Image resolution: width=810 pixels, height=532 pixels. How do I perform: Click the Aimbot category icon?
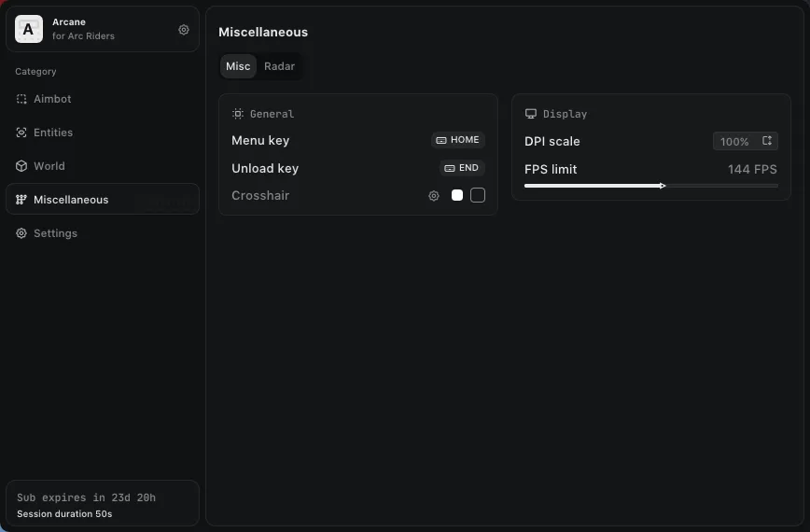coord(21,99)
